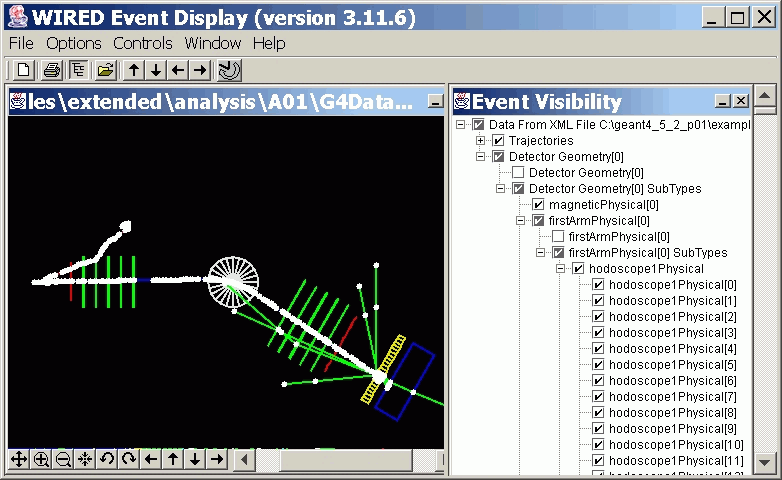Close the Event Visibility panel
This screenshot has height=480, width=782.
741,101
